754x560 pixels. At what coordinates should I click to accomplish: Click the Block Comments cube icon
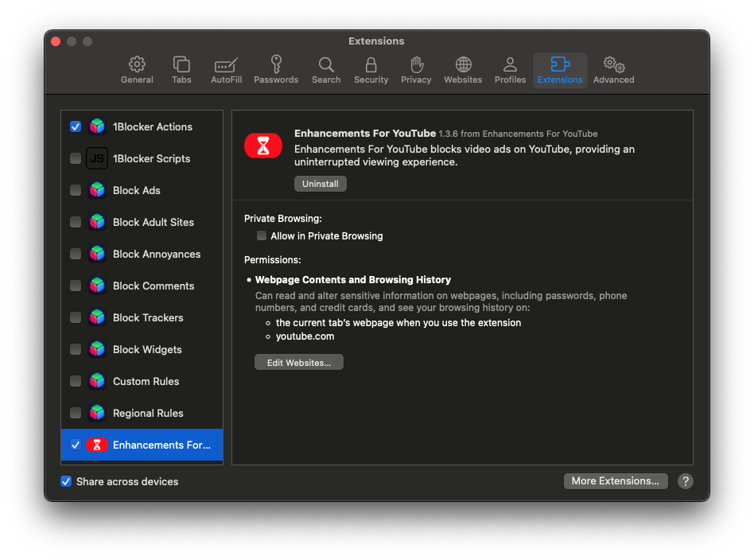[x=97, y=286]
